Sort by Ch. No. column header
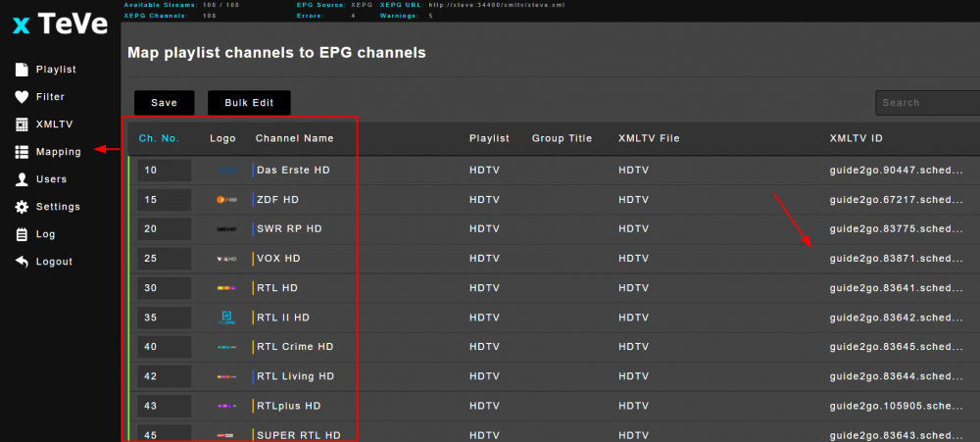Viewport: 980px width, 442px height. click(x=159, y=138)
